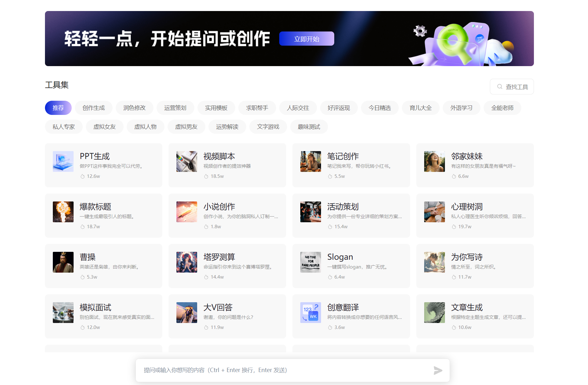The image size is (588, 385).
Task: Click the 1.8w count on 小说创作
Action: 216,227
